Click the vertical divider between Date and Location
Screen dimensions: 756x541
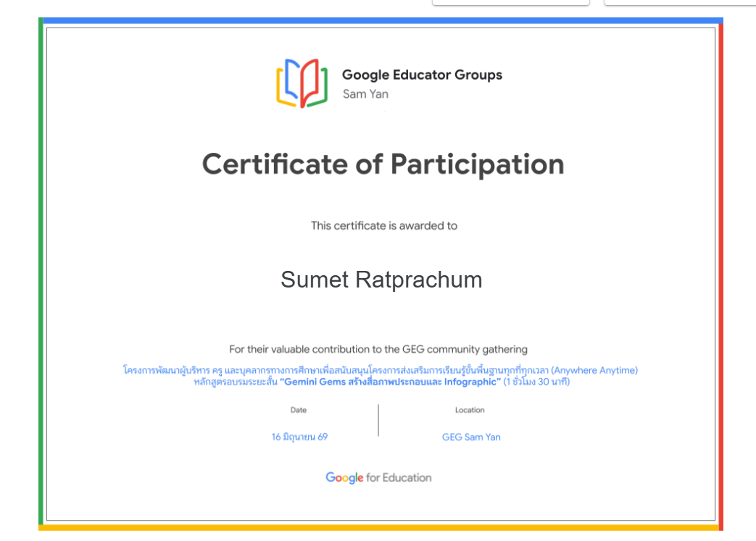tap(378, 421)
